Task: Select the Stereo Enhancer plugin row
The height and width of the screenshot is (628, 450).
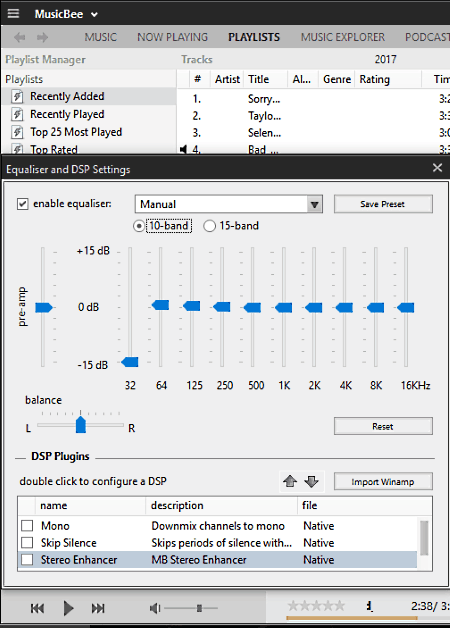Action: click(217, 560)
